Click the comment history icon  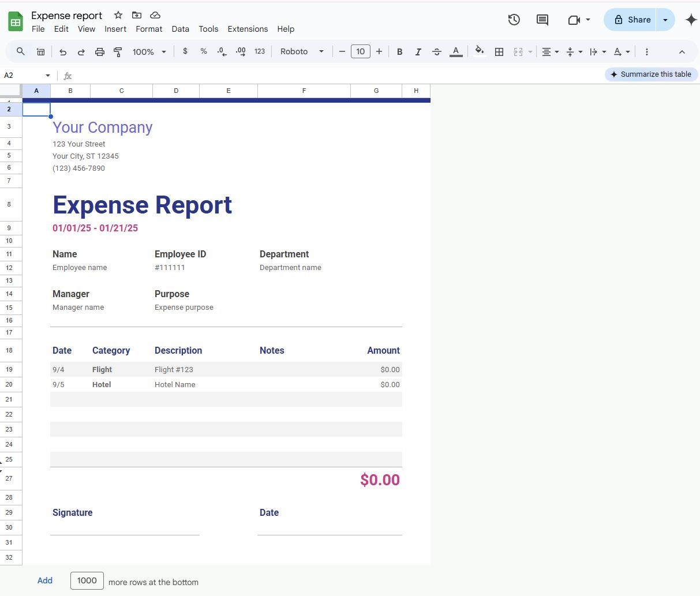(x=542, y=19)
